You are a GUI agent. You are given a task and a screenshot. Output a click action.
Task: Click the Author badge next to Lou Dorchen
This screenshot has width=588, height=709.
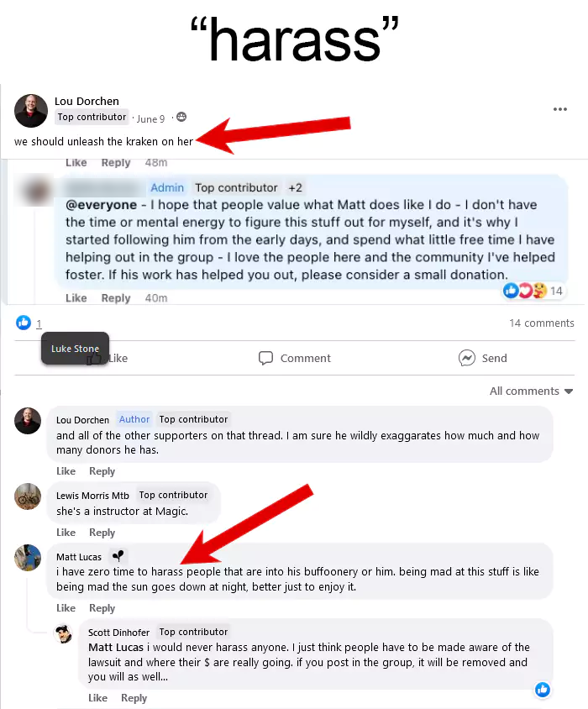pyautogui.click(x=134, y=419)
